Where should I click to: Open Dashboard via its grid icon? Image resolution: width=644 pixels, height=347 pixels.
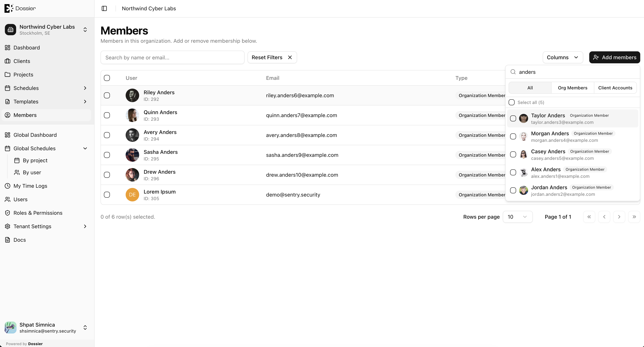[8, 47]
